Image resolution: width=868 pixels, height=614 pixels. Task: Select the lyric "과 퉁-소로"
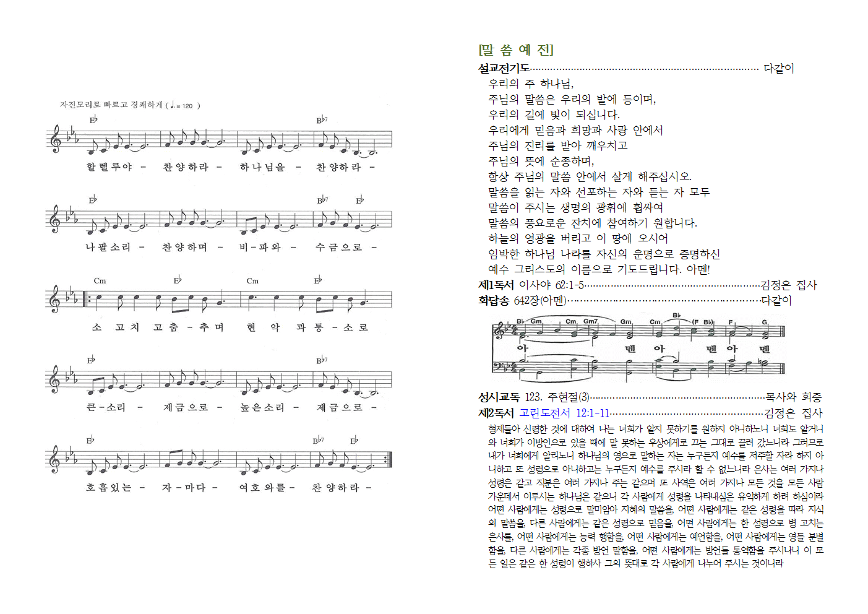click(332, 327)
